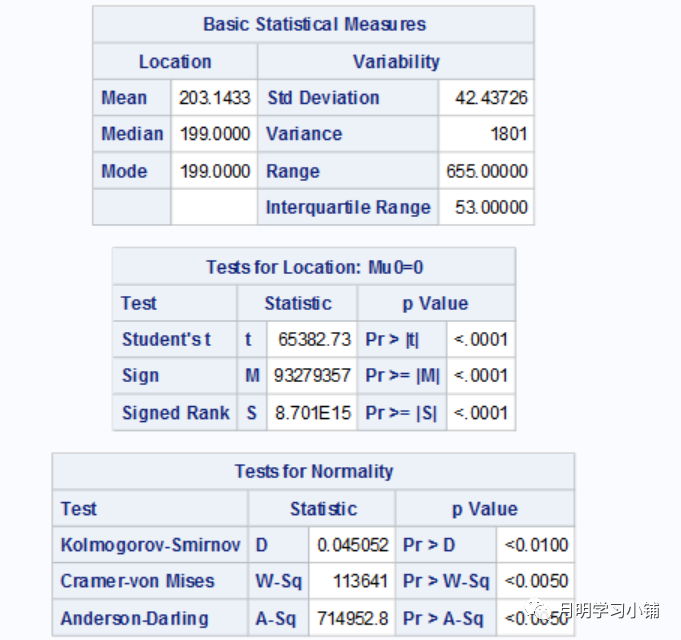
Task: Select the Range value 655.00000
Action: tap(487, 171)
